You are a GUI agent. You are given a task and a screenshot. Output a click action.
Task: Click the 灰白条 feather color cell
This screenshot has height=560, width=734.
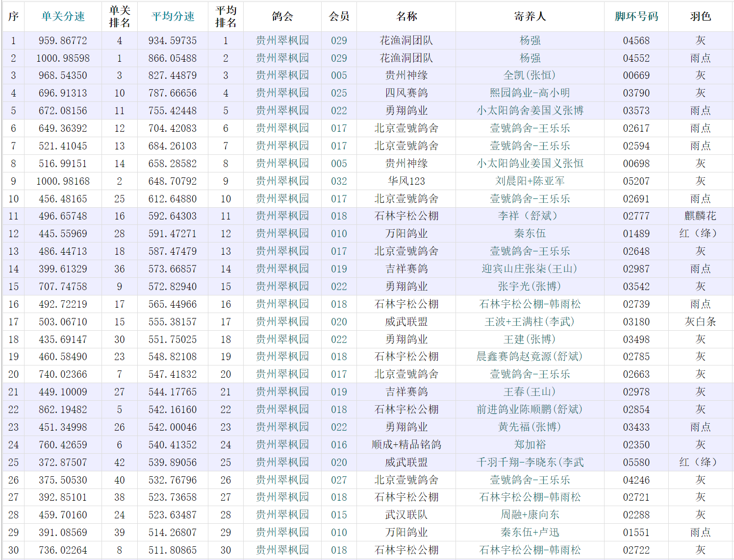[x=700, y=322]
